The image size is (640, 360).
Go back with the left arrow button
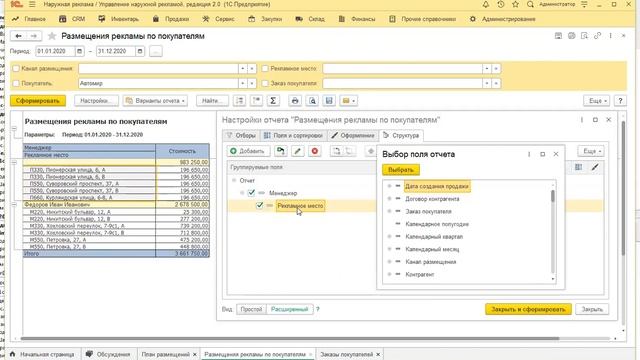pos(18,36)
